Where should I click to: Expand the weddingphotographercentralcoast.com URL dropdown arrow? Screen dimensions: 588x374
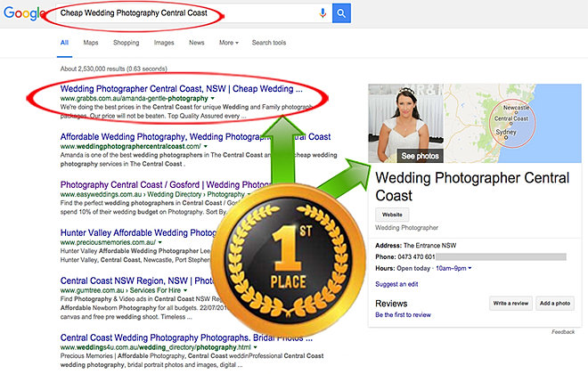pyautogui.click(x=206, y=147)
